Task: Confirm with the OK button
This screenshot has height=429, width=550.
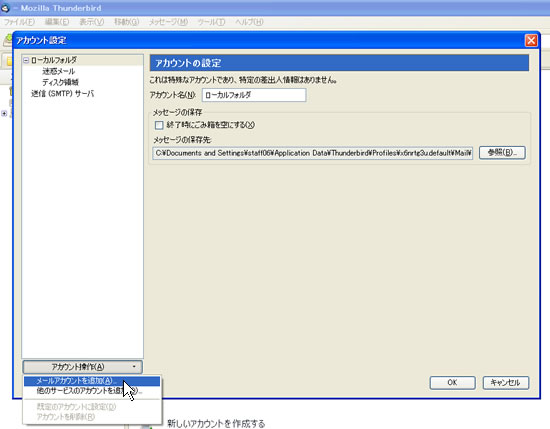Action: click(x=452, y=383)
